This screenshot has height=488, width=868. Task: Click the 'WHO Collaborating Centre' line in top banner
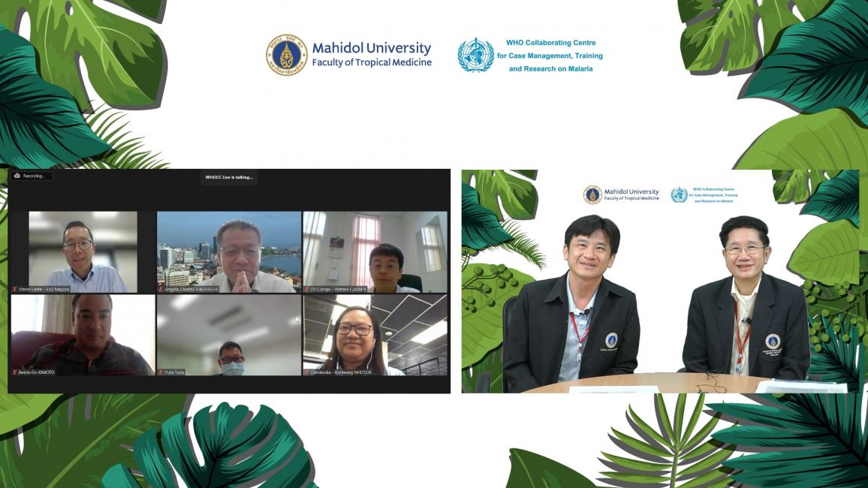(551, 43)
